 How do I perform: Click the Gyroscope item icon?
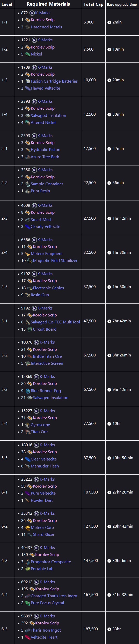pyautogui.click(x=27, y=425)
